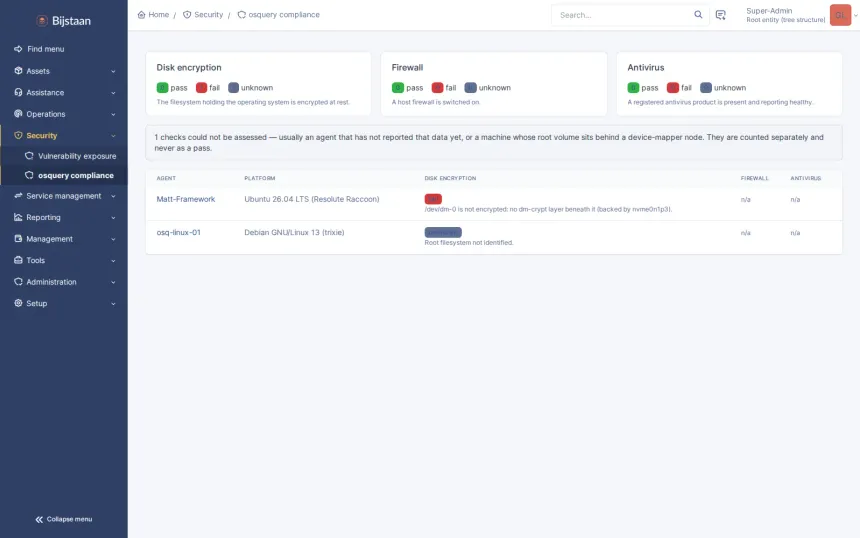Click the unknown badge for osq-linux-01
The image size is (860, 538).
pos(443,233)
